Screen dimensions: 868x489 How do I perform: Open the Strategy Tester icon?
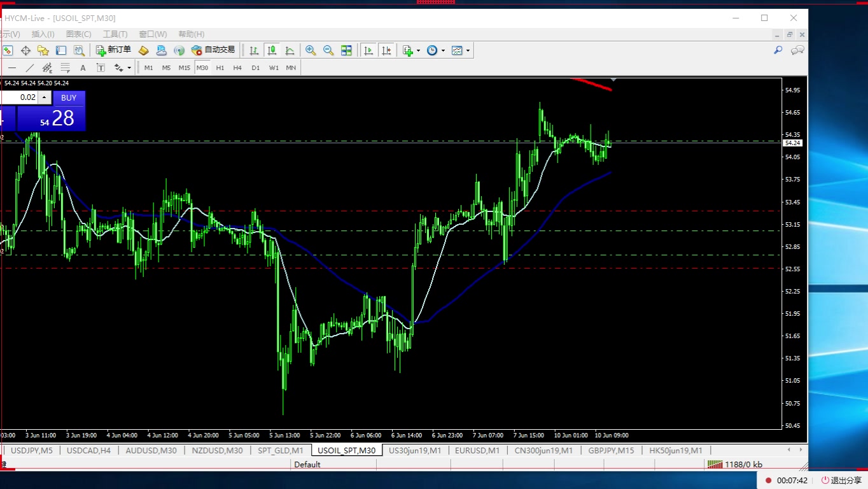79,50
